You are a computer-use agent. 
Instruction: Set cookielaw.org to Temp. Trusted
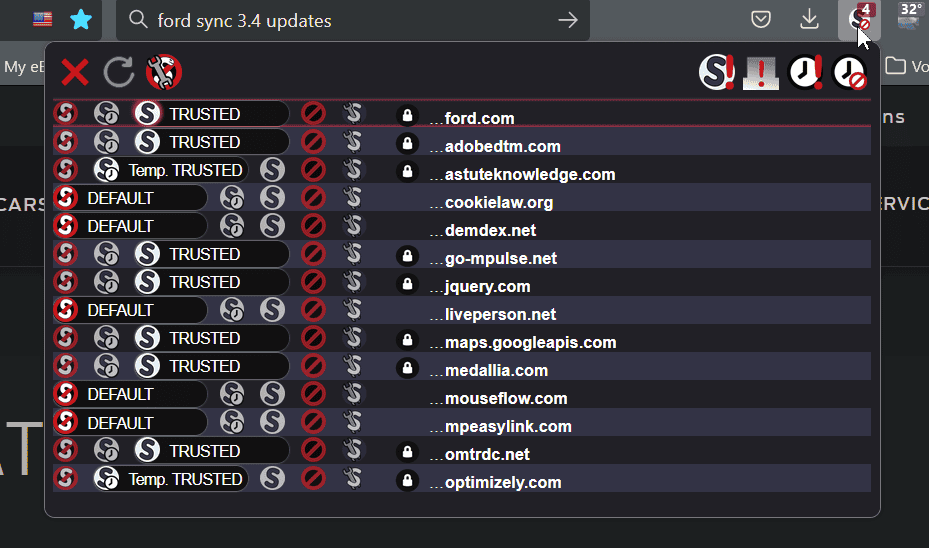232,197
